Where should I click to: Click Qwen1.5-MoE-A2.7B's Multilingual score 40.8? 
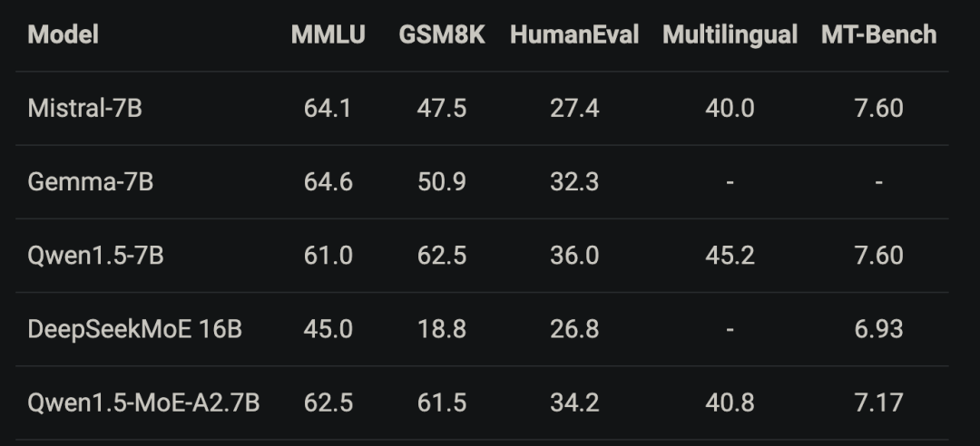[730, 402]
